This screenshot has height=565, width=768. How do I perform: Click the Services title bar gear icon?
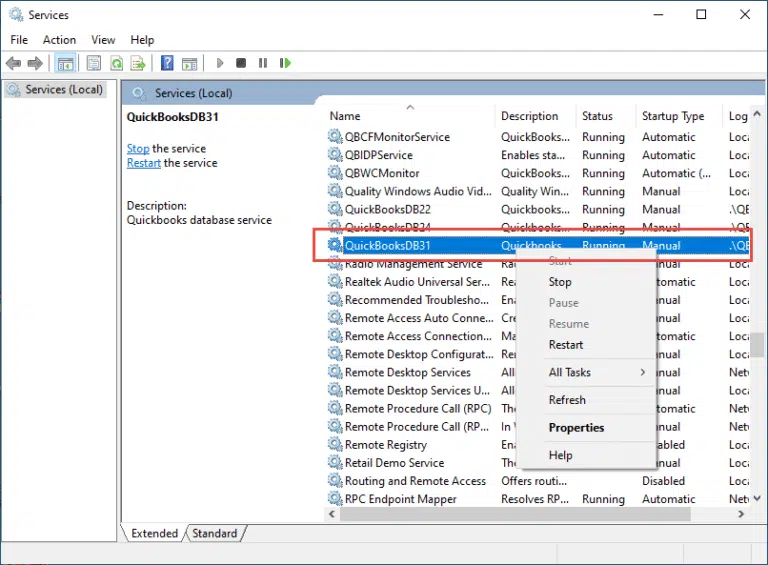coord(16,15)
